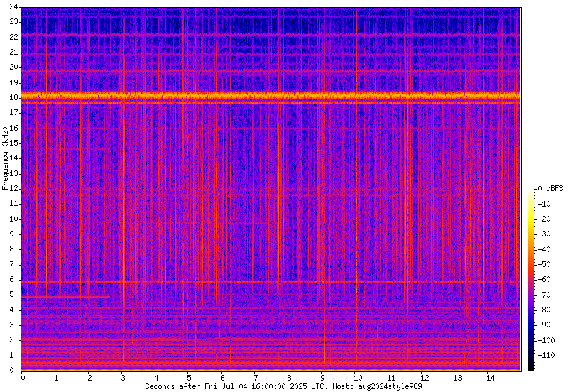Click the 14 seconds time axis label
This screenshot has width=568, height=392.
pos(491,378)
